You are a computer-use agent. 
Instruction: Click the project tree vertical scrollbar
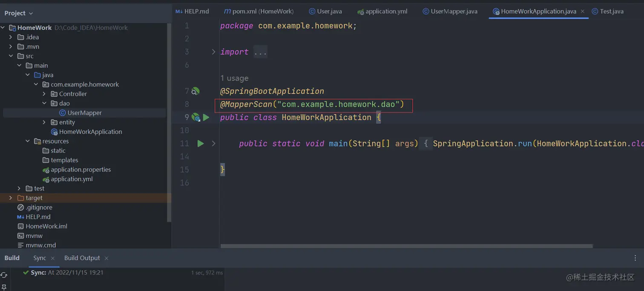169,124
